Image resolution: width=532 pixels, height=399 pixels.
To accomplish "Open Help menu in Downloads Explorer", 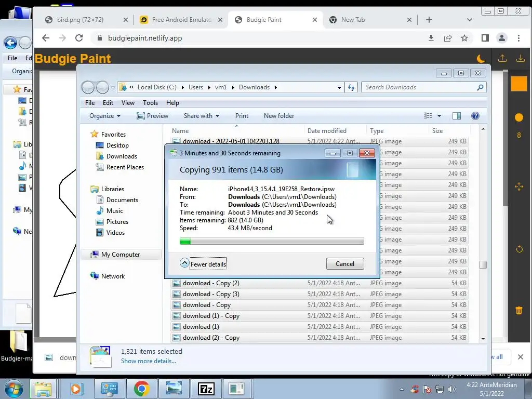I will [x=172, y=103].
